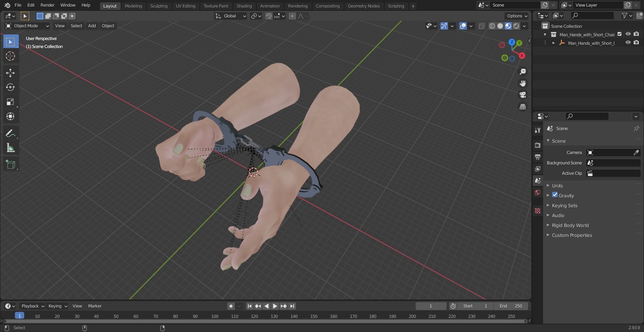
Task: Click the End frame value field
Action: point(511,306)
